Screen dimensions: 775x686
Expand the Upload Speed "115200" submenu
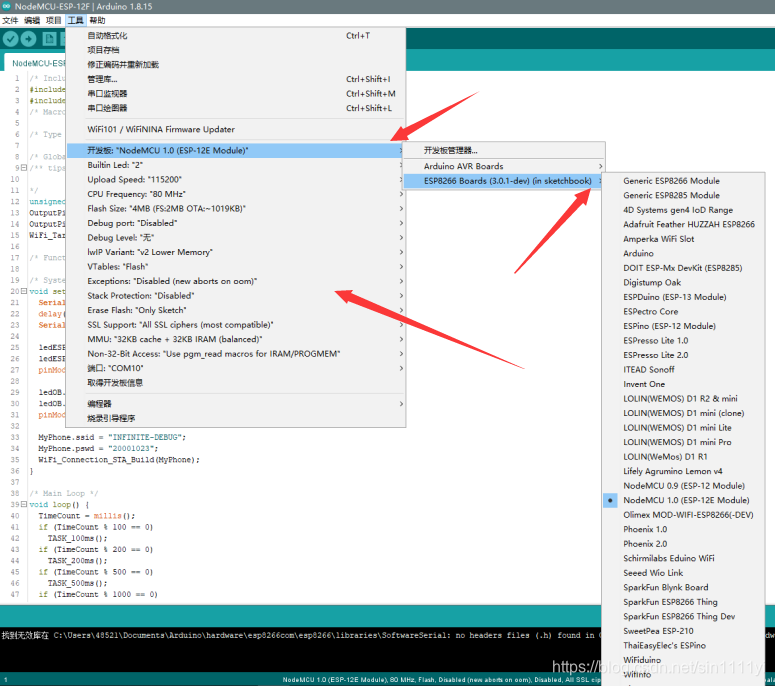(236, 179)
